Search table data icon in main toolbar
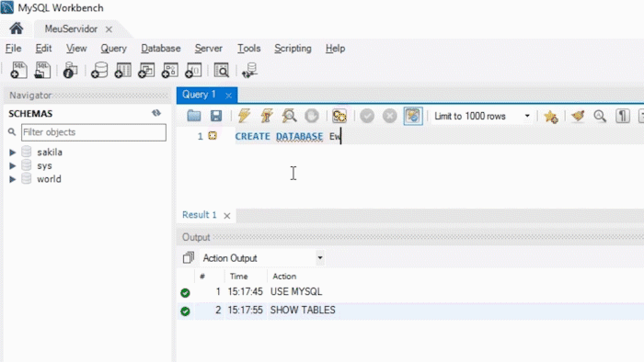The height and width of the screenshot is (362, 644). [222, 71]
